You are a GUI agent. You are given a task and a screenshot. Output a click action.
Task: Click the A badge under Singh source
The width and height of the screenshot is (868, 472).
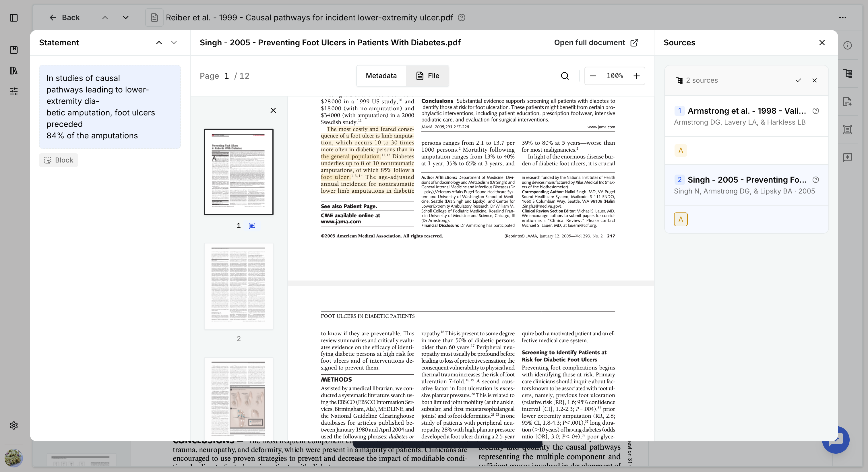click(681, 219)
